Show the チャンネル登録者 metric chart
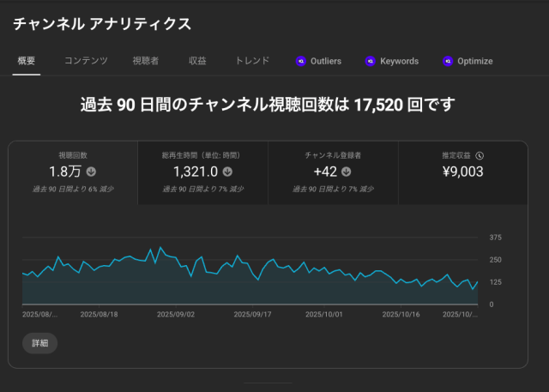 click(333, 172)
